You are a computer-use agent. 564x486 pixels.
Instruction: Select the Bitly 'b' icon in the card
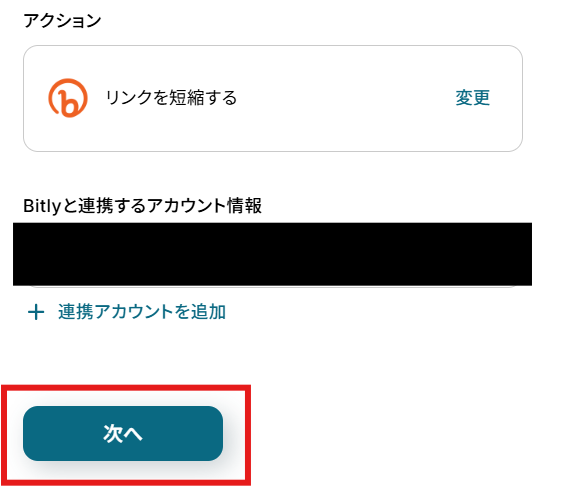tap(68, 98)
